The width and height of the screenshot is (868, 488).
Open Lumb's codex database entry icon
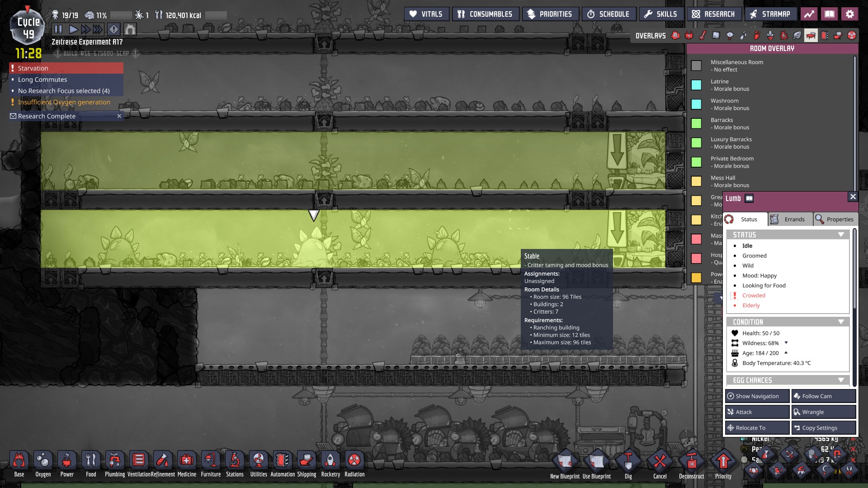749,198
